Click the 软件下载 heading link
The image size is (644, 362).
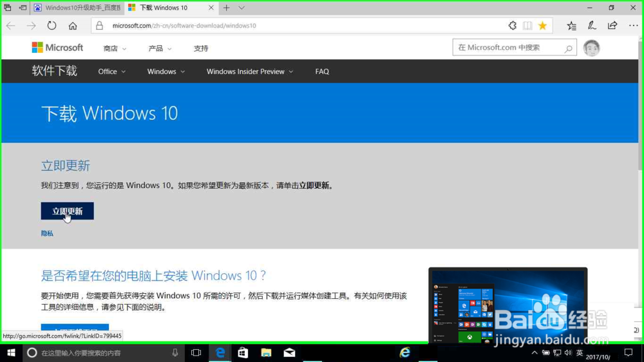coord(55,71)
